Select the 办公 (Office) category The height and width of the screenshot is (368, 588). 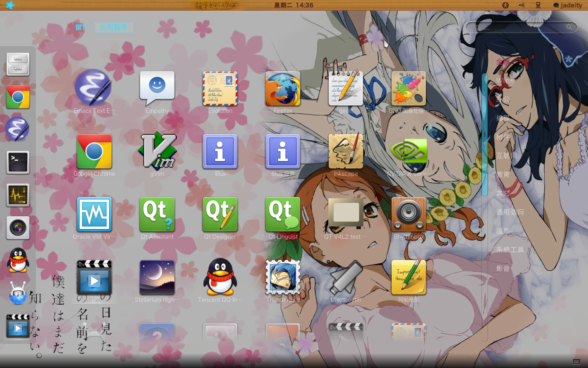(x=503, y=99)
